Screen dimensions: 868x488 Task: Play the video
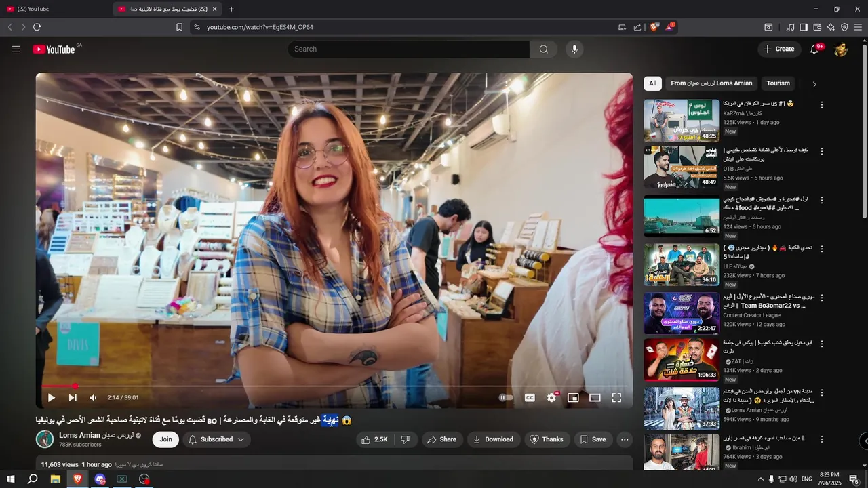pyautogui.click(x=51, y=398)
